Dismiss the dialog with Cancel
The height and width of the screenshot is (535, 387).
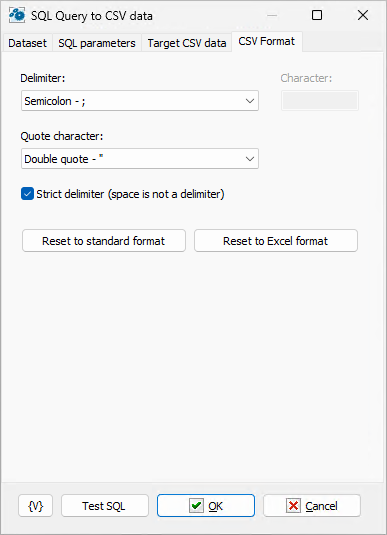312,506
